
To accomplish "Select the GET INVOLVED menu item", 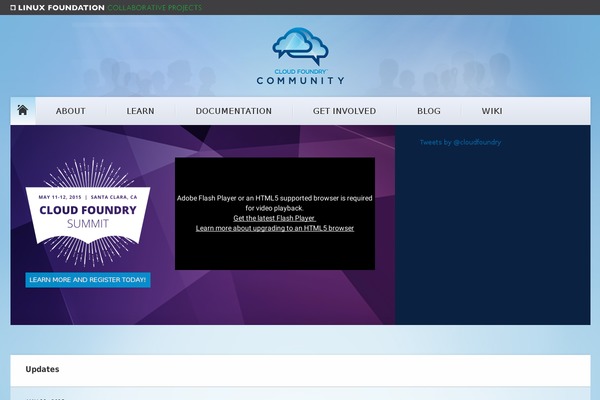I will pyautogui.click(x=344, y=111).
